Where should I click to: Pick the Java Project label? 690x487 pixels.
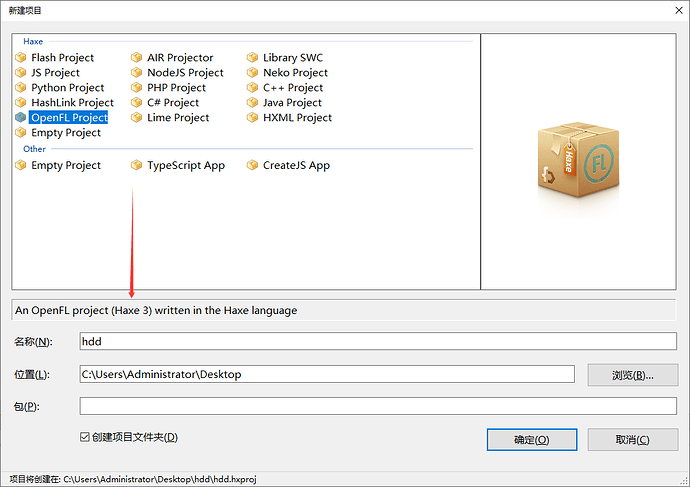click(292, 103)
